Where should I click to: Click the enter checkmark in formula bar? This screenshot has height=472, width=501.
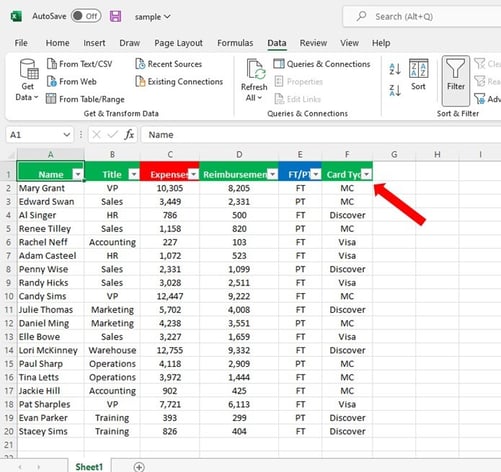tap(113, 135)
